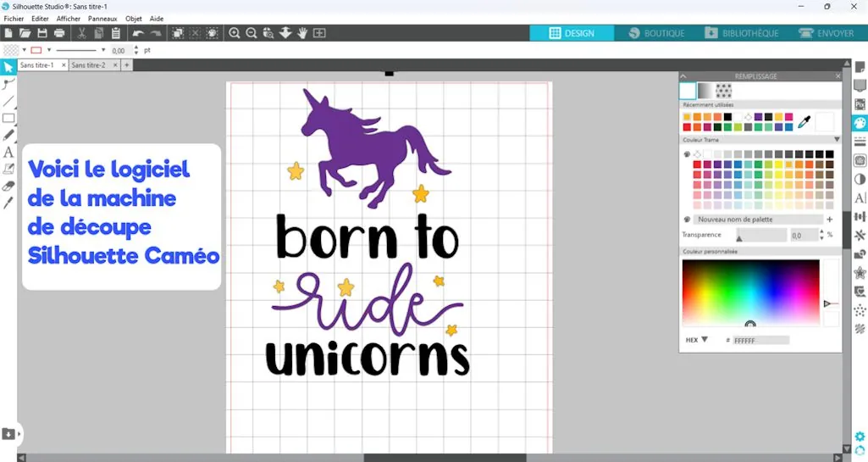This screenshot has height=462, width=868.
Task: Switch to Sans titre-2 tab
Action: tap(89, 64)
